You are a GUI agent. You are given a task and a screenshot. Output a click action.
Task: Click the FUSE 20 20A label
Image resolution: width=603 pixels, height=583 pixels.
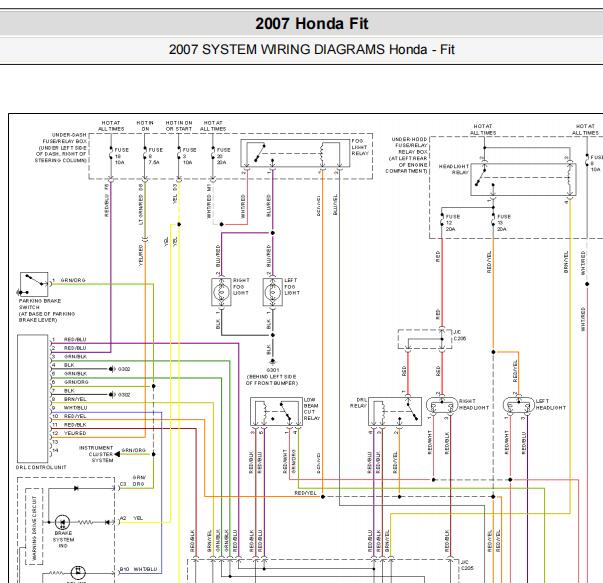pyautogui.click(x=223, y=156)
